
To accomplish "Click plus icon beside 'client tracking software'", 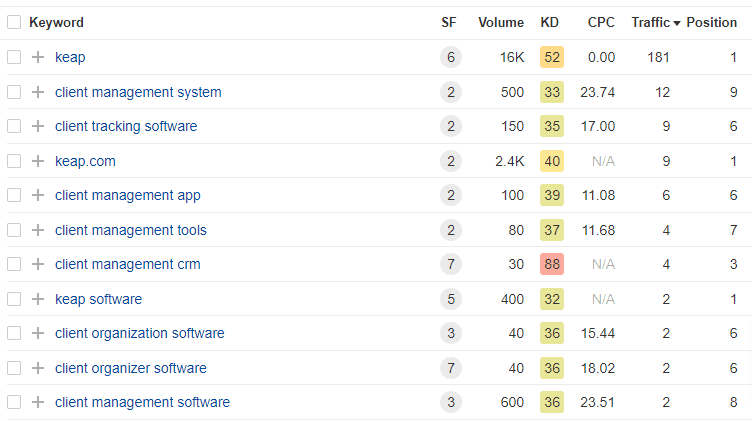I will (38, 126).
